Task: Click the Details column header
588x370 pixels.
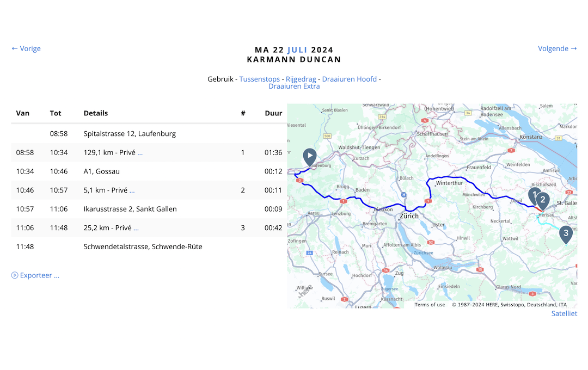Action: 96,113
